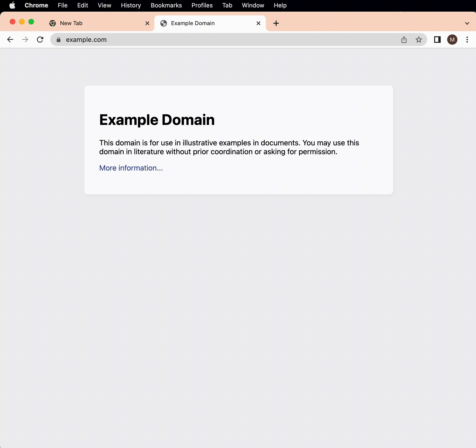
Task: Click the red close window button
Action: point(13,22)
